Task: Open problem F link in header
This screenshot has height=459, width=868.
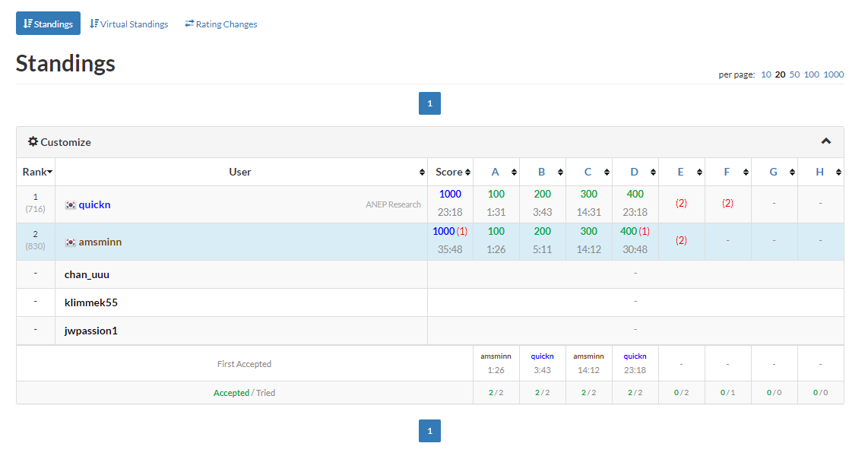Action: (x=727, y=172)
